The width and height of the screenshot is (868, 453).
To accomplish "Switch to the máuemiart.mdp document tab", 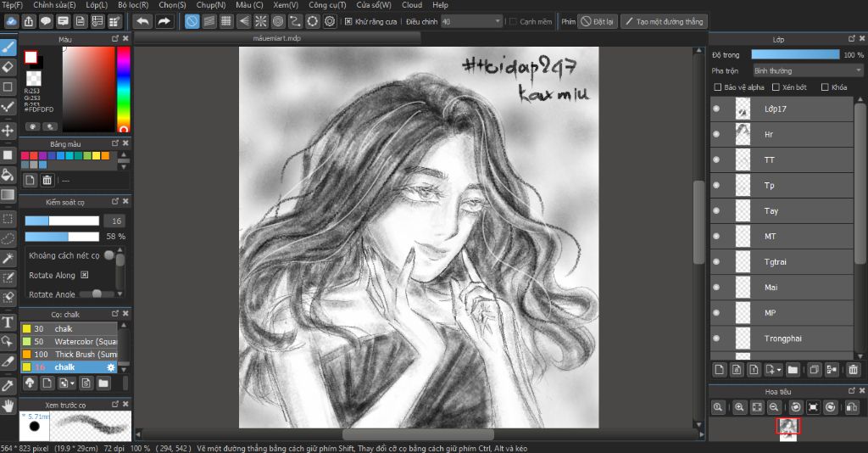I will pyautogui.click(x=277, y=38).
